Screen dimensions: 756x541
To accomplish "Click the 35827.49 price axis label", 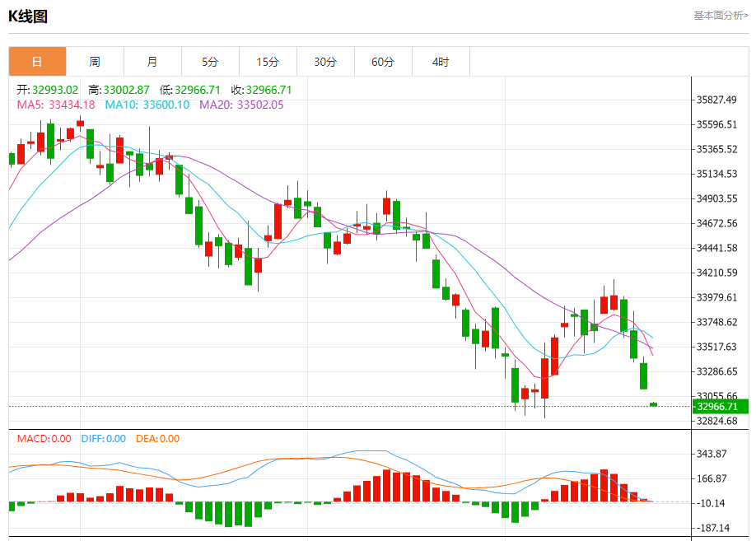I will pos(717,100).
